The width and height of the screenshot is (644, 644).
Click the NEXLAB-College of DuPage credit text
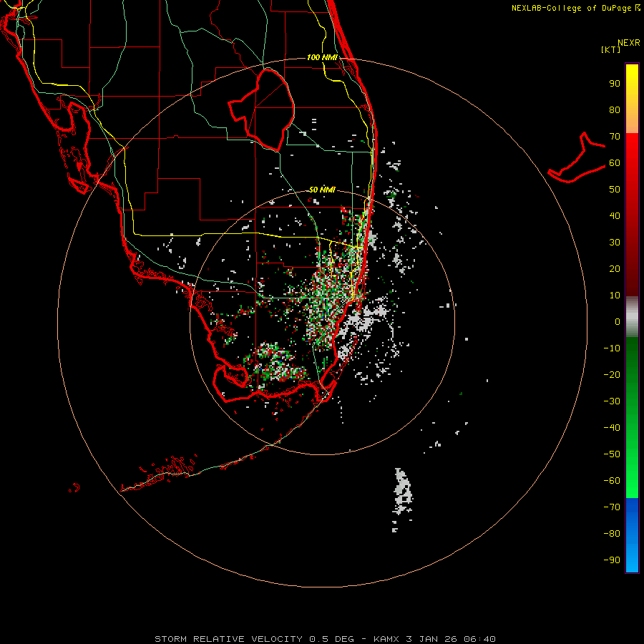(x=575, y=8)
